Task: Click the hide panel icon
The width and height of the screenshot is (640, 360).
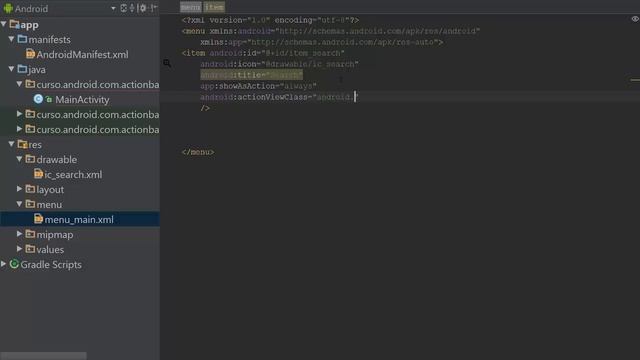Action: coord(153,8)
